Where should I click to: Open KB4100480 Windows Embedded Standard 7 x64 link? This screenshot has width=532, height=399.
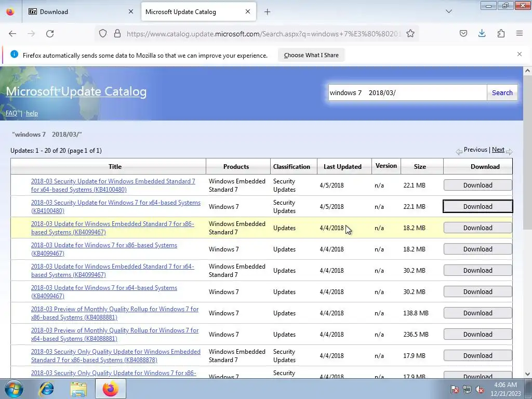(x=113, y=185)
